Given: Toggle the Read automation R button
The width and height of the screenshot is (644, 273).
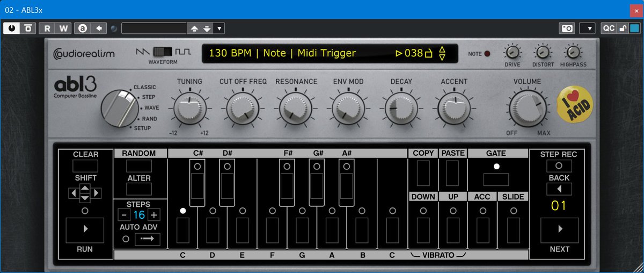Looking at the screenshot, I should [x=47, y=28].
